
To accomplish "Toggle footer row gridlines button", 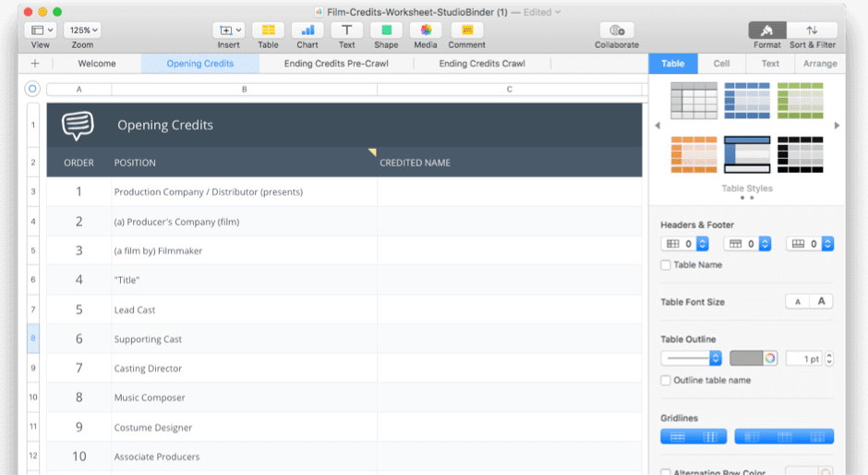I will pyautogui.click(x=817, y=437).
